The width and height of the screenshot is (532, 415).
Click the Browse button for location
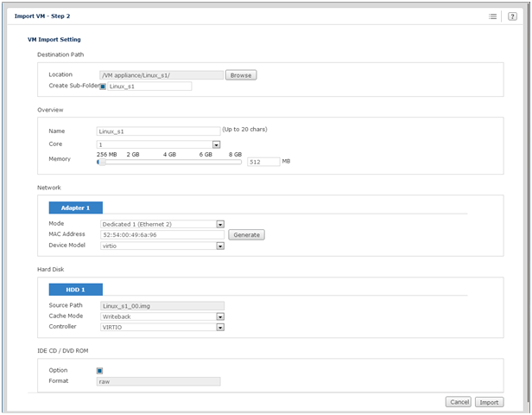click(x=241, y=75)
